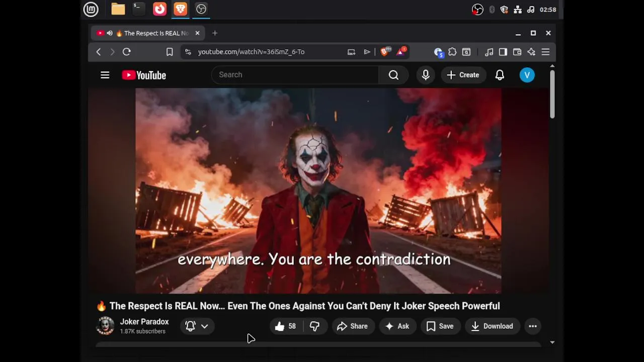Click the scrollbar down arrow
Viewport: 644px width, 362px height.
point(552,342)
